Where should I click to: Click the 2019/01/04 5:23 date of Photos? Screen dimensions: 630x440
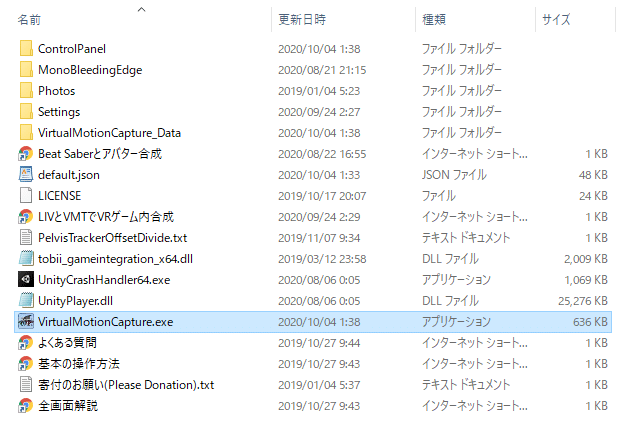click(319, 91)
